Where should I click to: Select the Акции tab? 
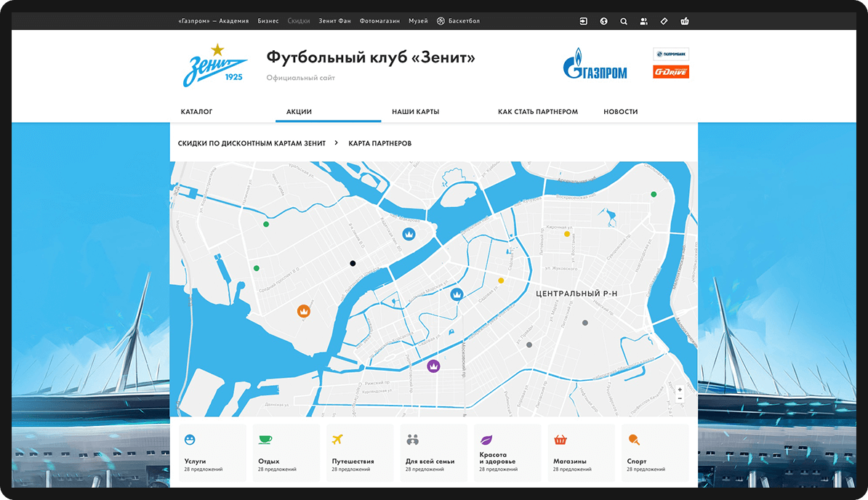(299, 112)
